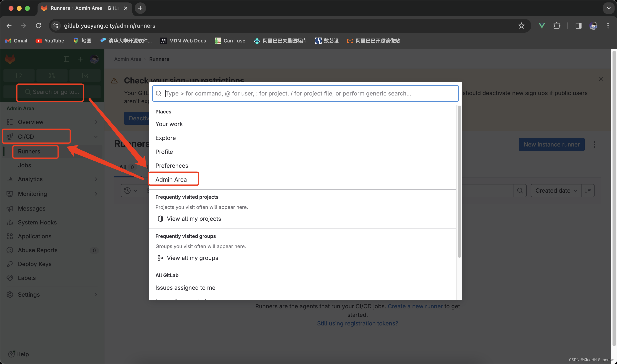Click the sidebar collapse icon
Viewport: 617px width, 364px height.
[67, 59]
